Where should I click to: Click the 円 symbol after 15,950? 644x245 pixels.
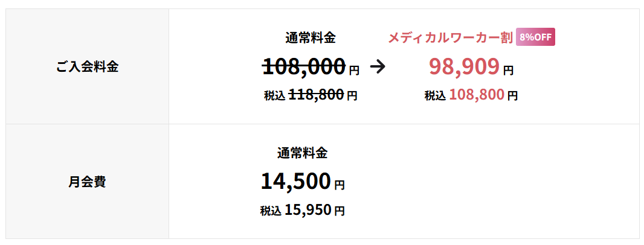pyautogui.click(x=340, y=211)
